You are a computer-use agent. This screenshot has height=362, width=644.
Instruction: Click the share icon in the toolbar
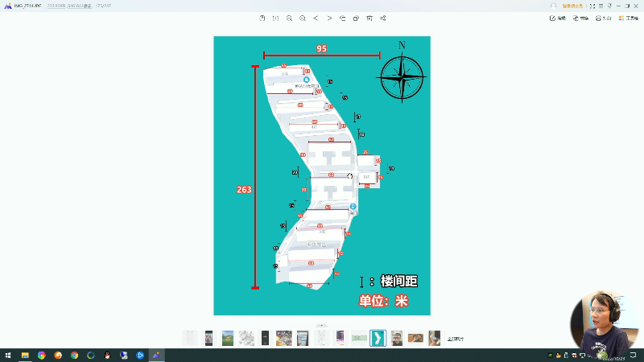point(383,18)
